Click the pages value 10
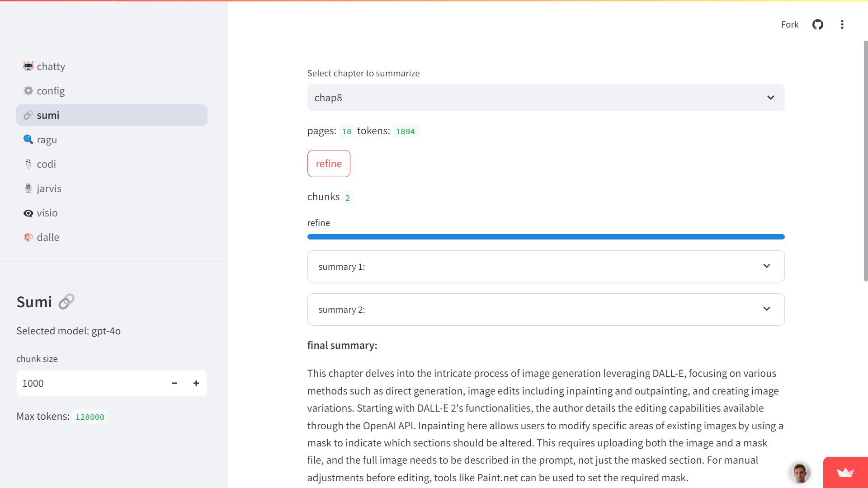This screenshot has width=868, height=488. [x=346, y=131]
